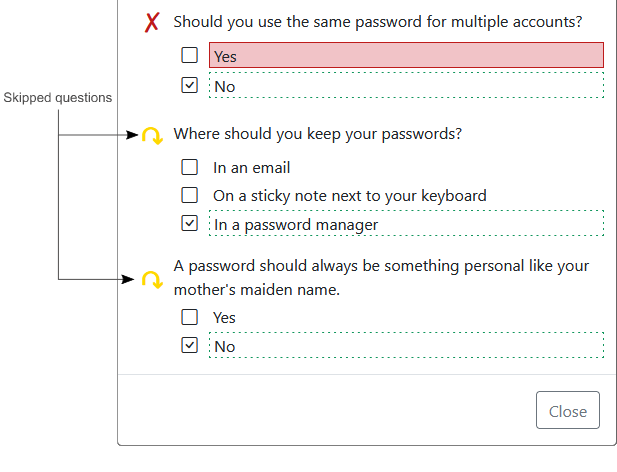
Task: Click the 'Skipped questions' annotation label
Action: tap(58, 98)
